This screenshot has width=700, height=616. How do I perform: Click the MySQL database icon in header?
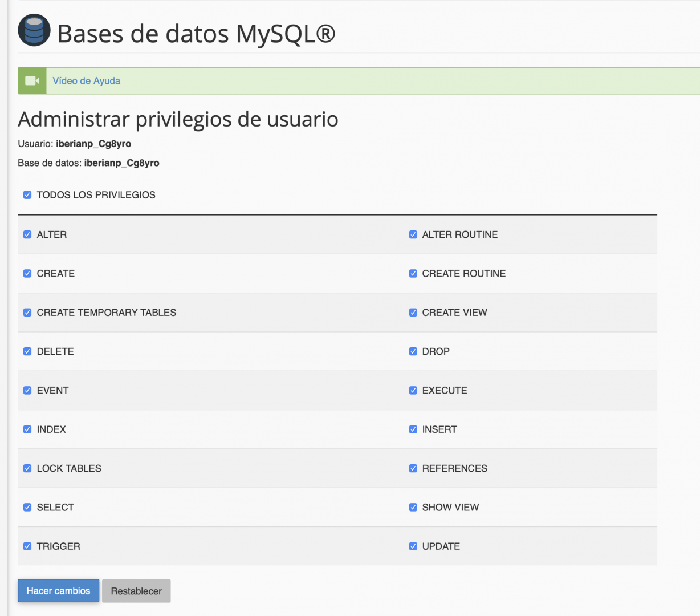[x=34, y=30]
